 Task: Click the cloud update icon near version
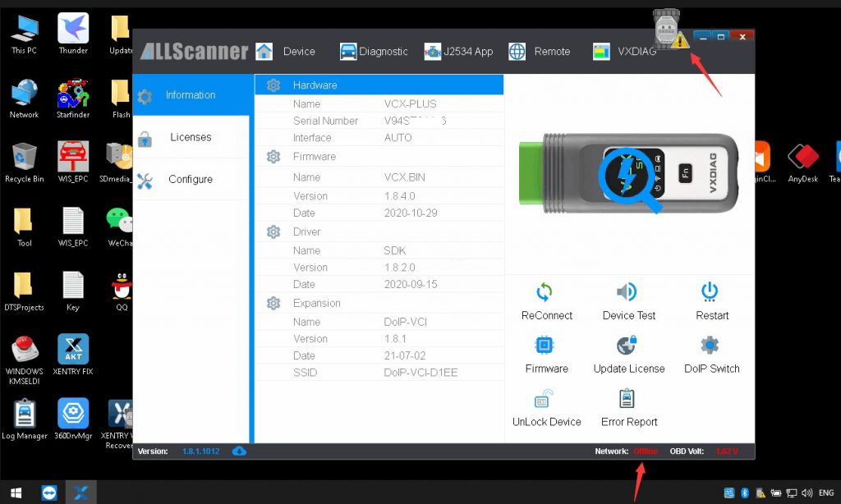pyautogui.click(x=239, y=451)
